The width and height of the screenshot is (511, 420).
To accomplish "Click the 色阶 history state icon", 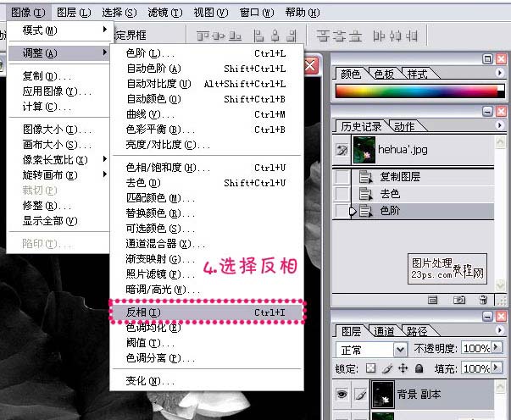I will click(365, 211).
